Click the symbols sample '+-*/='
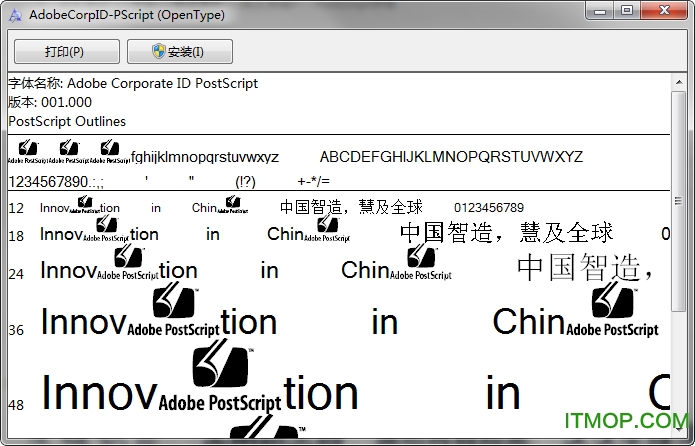Image resolution: width=695 pixels, height=446 pixels. [x=313, y=181]
